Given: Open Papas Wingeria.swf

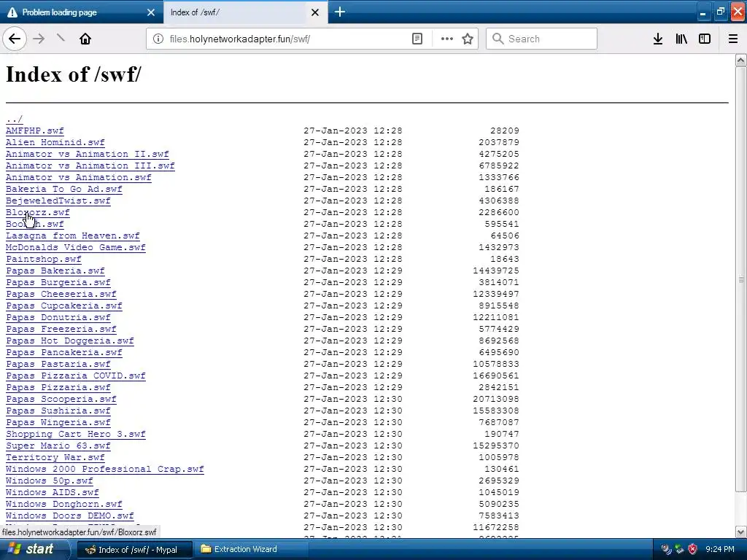Looking at the screenshot, I should [58, 422].
